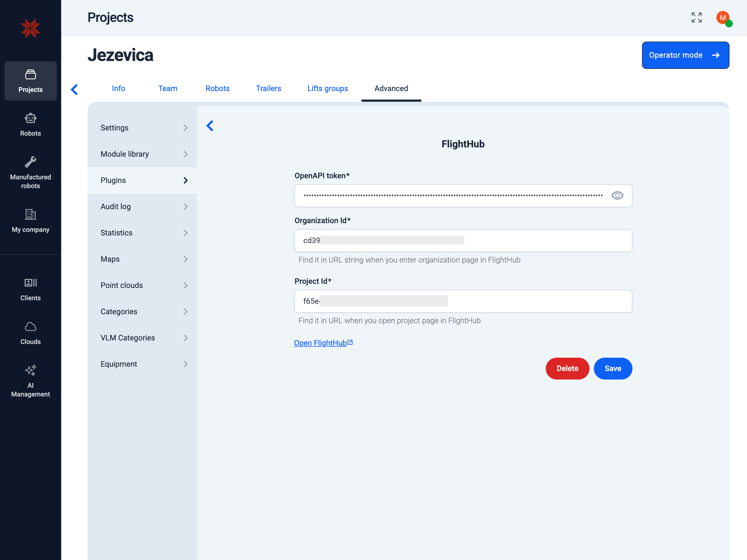This screenshot has width=747, height=560.
Task: Go to Robots in the left sidebar
Action: click(30, 125)
